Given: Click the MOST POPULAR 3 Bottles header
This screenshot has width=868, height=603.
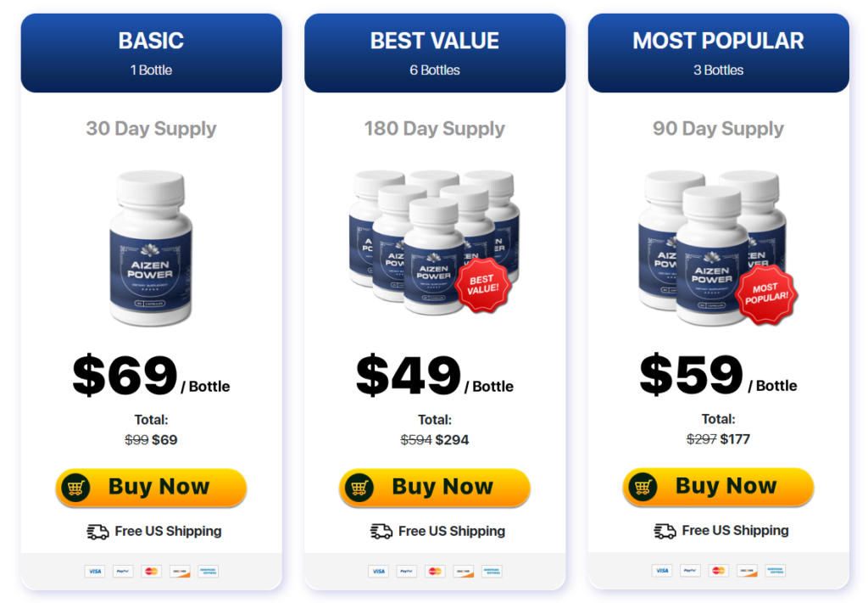Looking at the screenshot, I should [x=719, y=53].
